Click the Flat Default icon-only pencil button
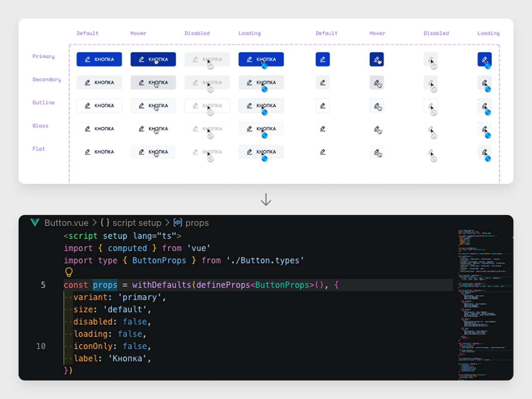This screenshot has width=532, height=399. tap(322, 152)
